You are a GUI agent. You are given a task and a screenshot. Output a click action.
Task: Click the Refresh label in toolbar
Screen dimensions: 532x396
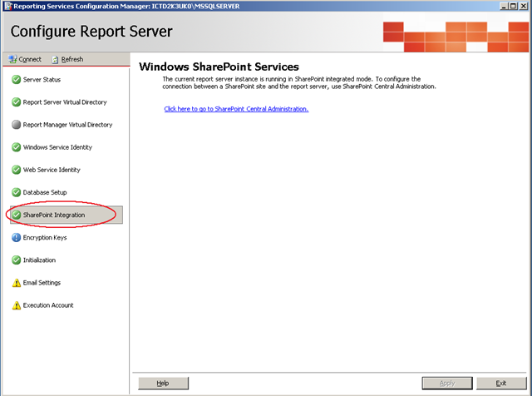(72, 59)
